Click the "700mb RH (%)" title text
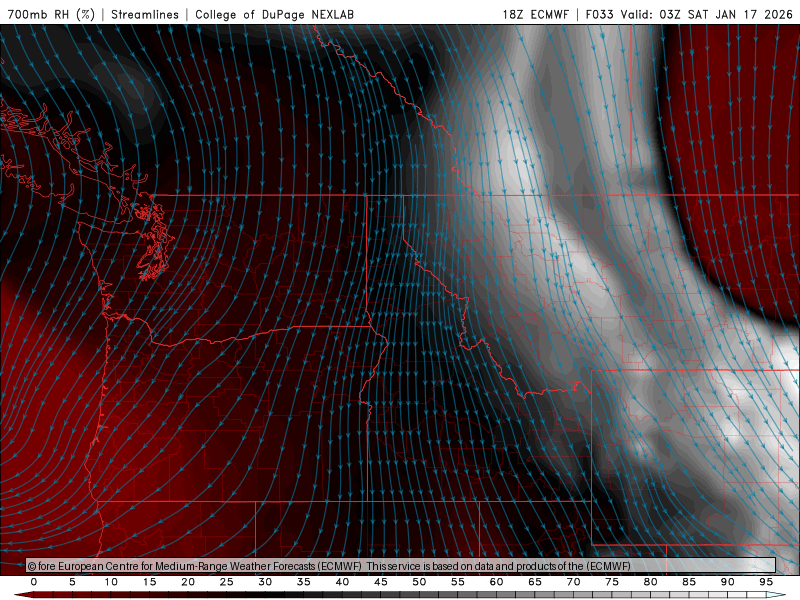Screen dimensions: 800x600 pyautogui.click(x=51, y=14)
